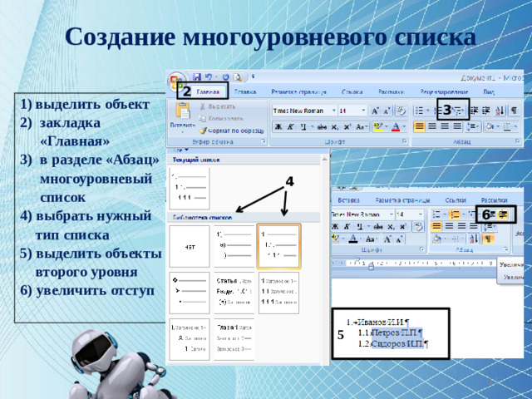Open the Вид tab
This screenshot has height=399, width=532.
[489, 92]
